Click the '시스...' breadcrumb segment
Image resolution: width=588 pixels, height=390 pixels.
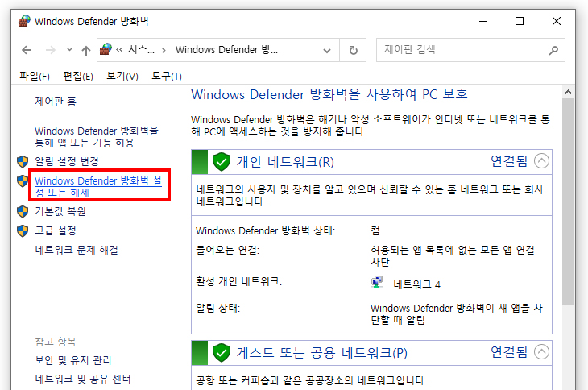141,49
